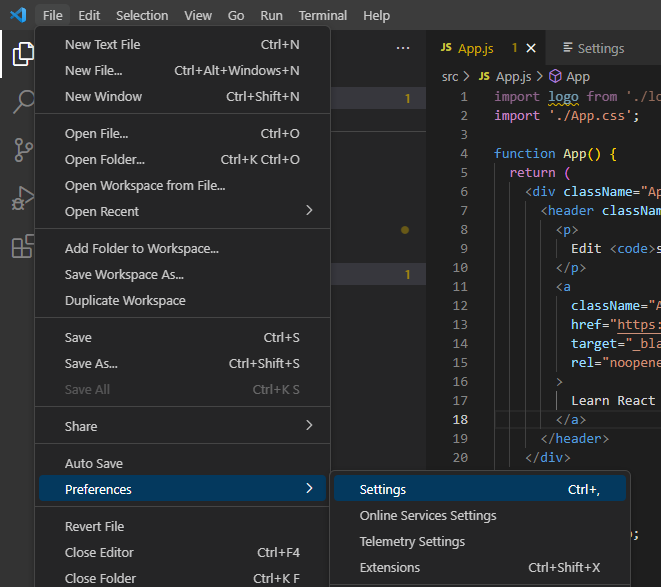Open the Help menu
The image size is (661, 587).
(x=376, y=16)
